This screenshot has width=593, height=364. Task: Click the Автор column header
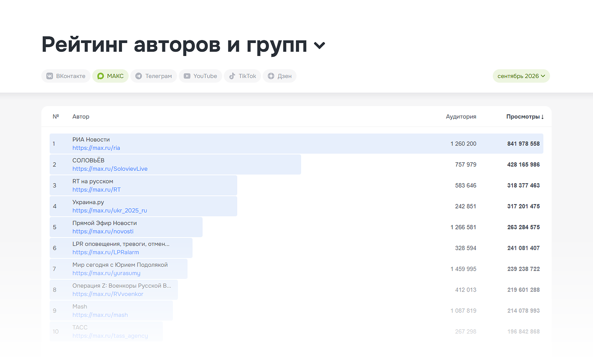pos(81,117)
